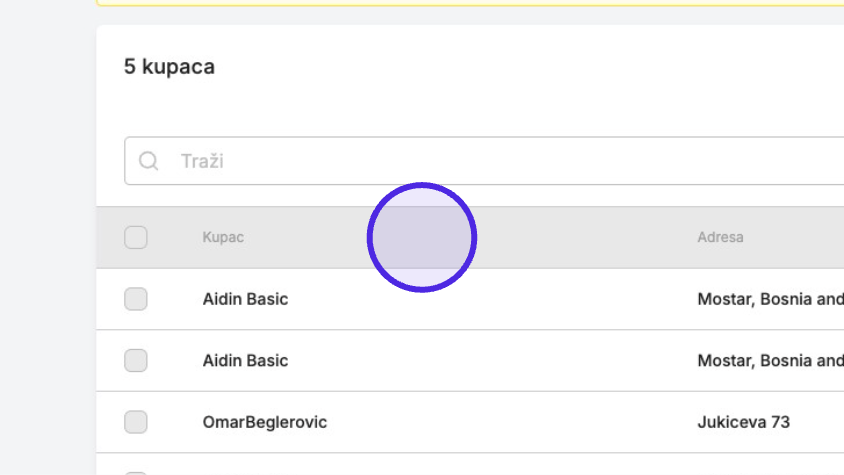The width and height of the screenshot is (844, 475).
Task: Click the empty space between OmarBeglerovic and Jukiceva 73
Action: tap(511, 422)
